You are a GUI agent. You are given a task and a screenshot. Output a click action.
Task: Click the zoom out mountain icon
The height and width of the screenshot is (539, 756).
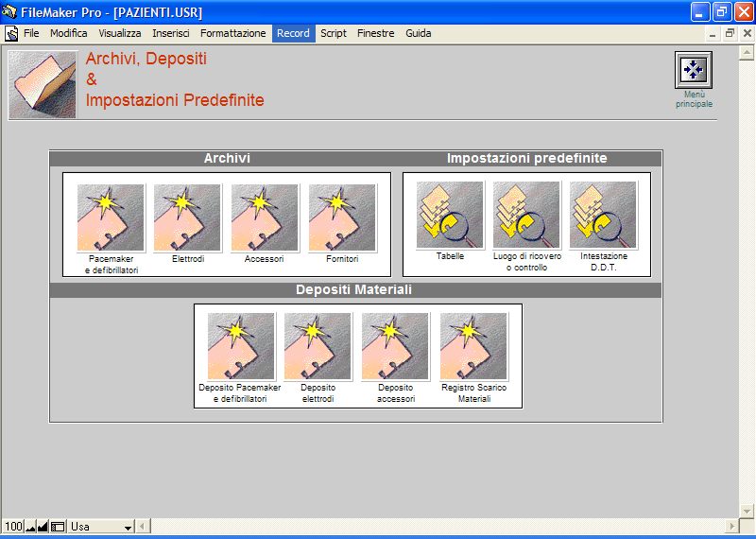point(30,527)
